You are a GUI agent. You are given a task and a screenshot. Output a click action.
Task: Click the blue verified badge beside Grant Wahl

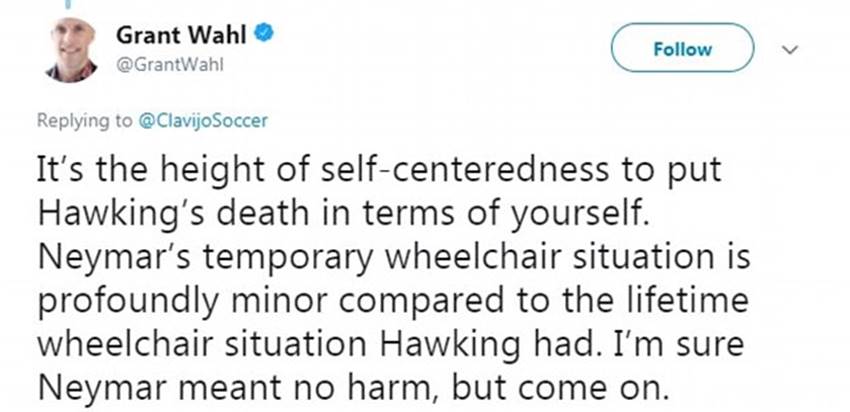coord(263,34)
